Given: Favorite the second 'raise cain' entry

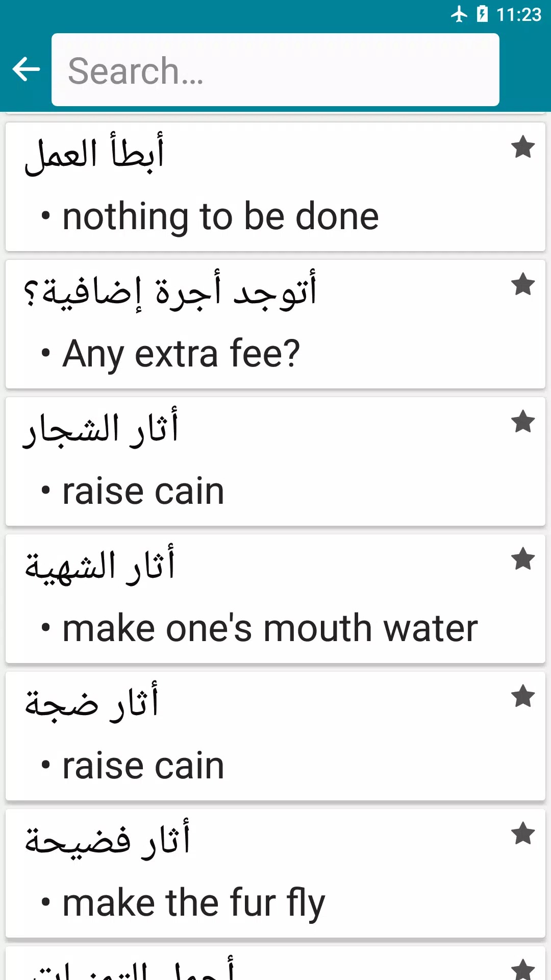Looking at the screenshot, I should [x=523, y=696].
